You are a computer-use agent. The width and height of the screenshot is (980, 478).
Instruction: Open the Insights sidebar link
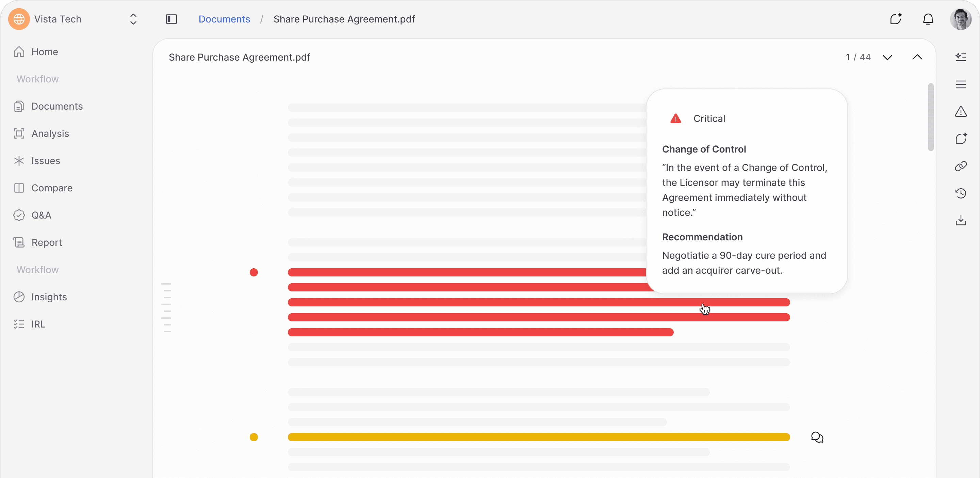(x=49, y=297)
